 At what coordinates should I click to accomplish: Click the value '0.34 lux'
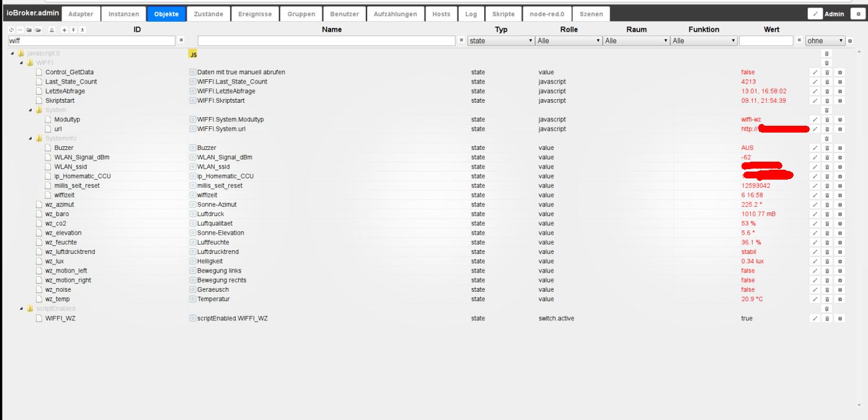tap(753, 261)
